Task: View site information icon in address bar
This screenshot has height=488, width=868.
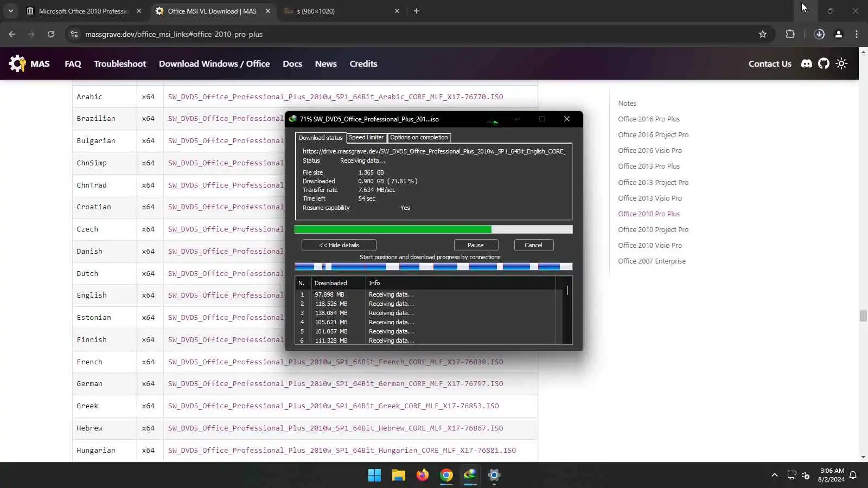Action: [x=74, y=34]
